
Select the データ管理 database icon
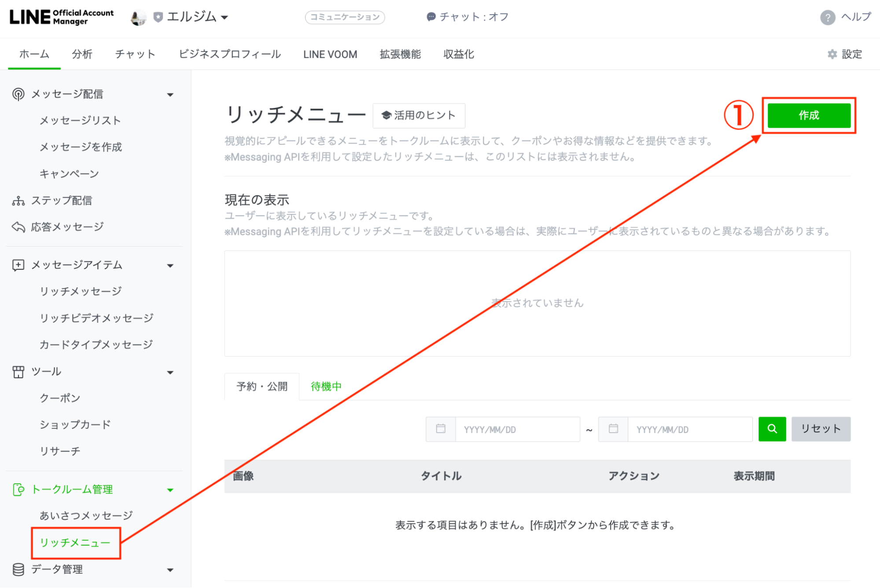click(18, 569)
